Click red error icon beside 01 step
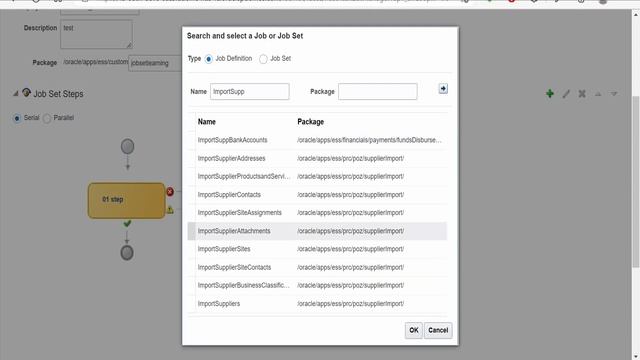 pos(170,191)
